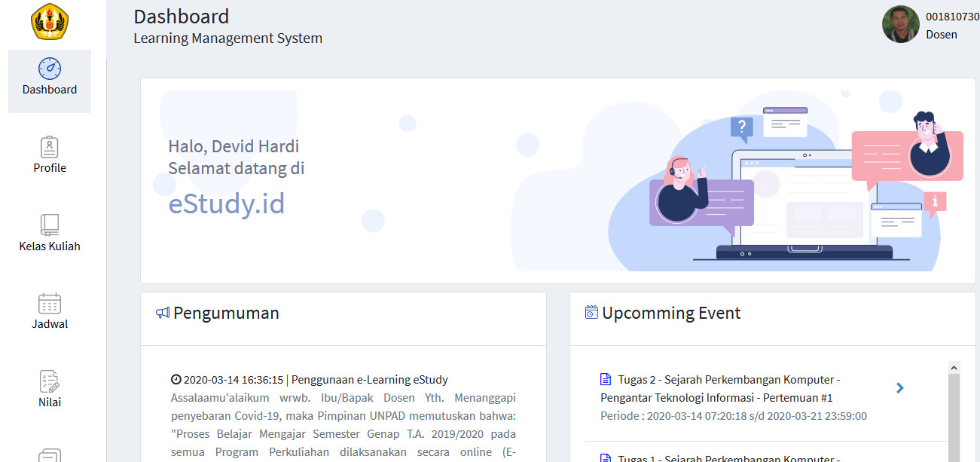Open Dashboard via its gauge icon
The image size is (980, 462).
coord(50,69)
